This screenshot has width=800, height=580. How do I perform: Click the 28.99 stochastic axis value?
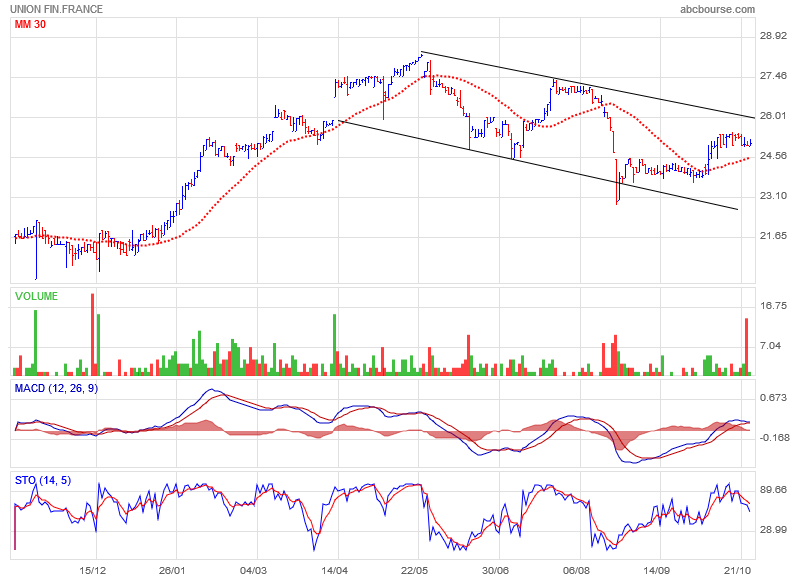pyautogui.click(x=773, y=530)
